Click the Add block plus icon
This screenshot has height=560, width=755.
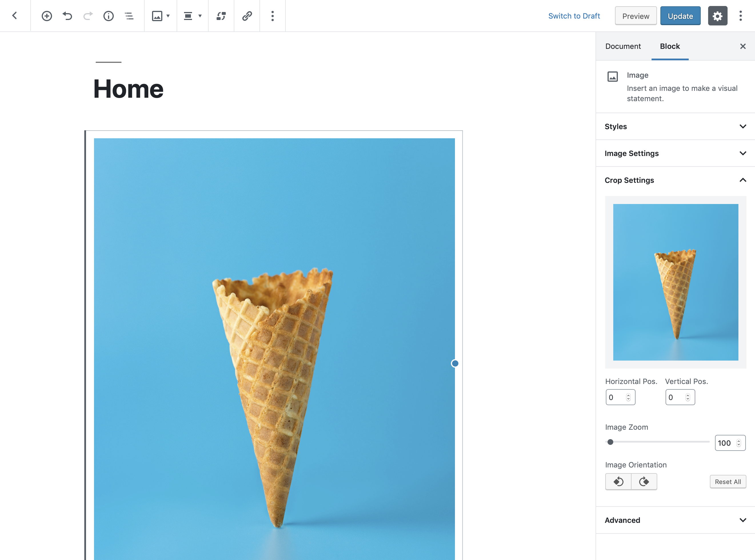47,16
